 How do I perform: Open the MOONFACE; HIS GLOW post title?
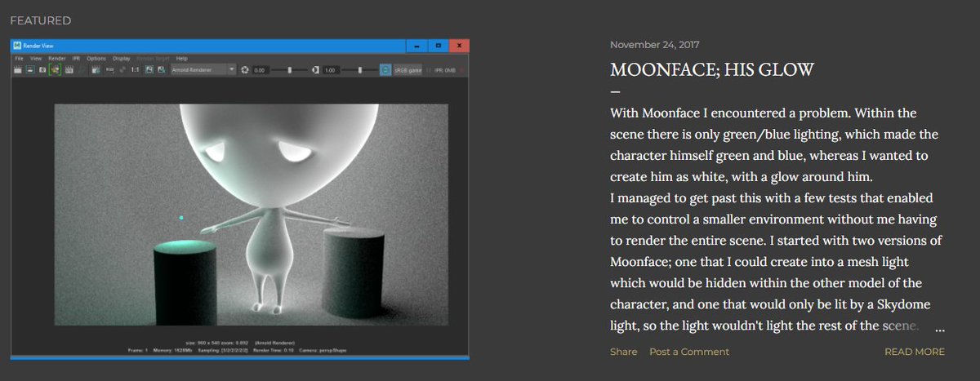(712, 69)
